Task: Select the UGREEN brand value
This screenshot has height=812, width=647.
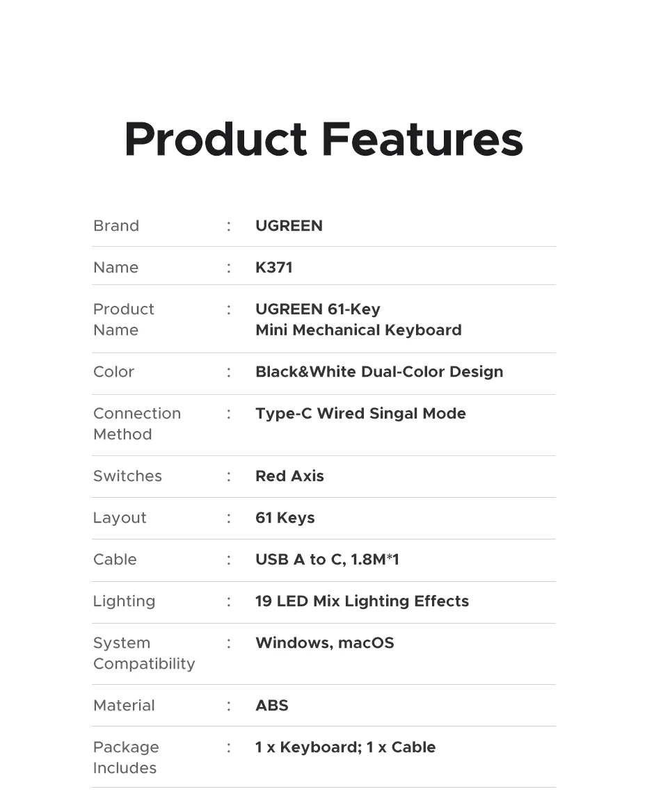Action: tap(289, 226)
